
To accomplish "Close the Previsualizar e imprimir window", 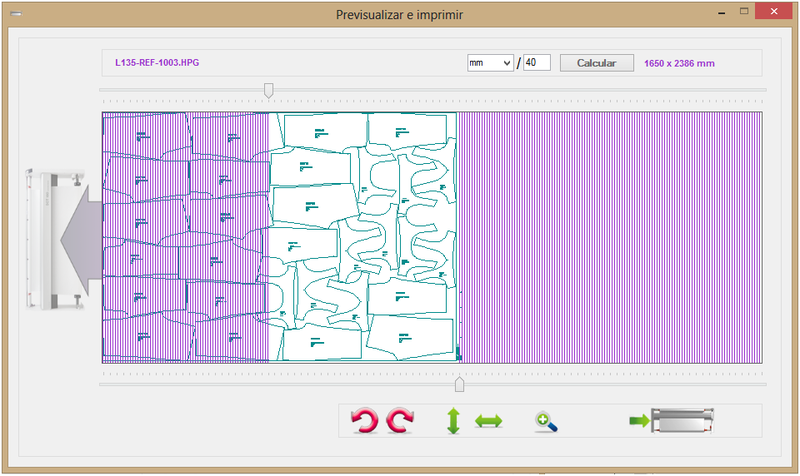I will (x=771, y=9).
